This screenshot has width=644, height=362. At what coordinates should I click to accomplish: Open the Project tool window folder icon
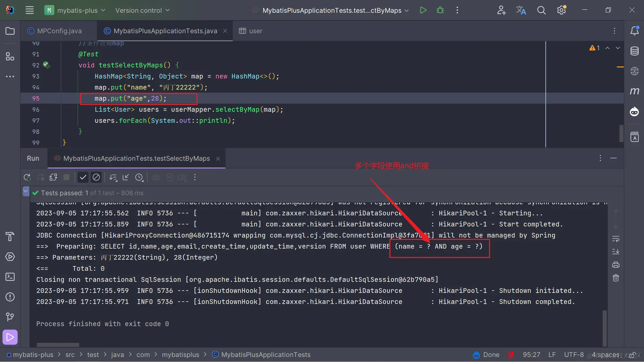point(10,31)
